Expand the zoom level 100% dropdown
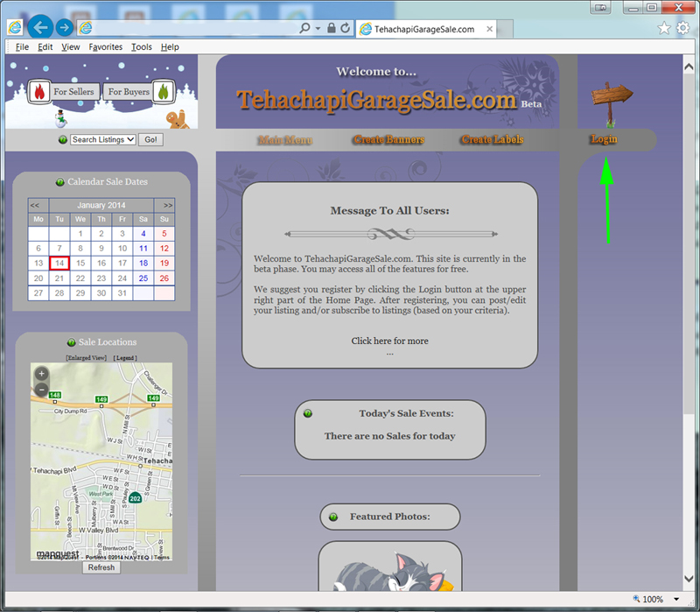 point(676,600)
